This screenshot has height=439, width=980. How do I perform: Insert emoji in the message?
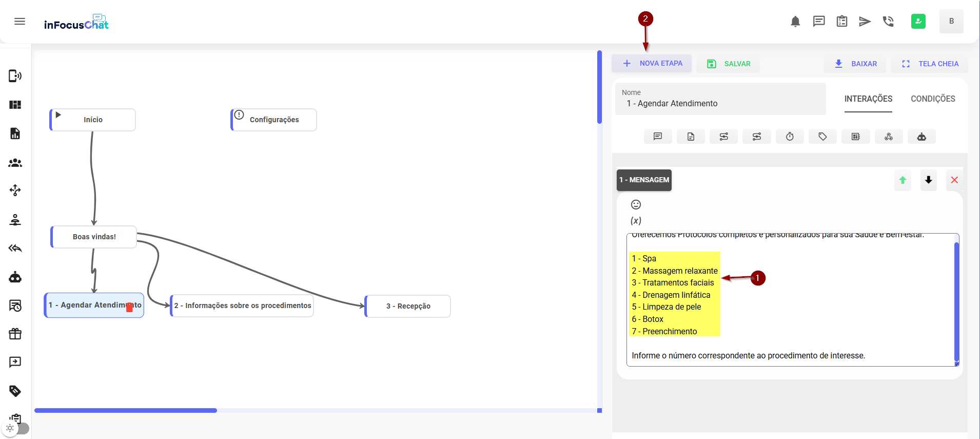[x=636, y=204]
